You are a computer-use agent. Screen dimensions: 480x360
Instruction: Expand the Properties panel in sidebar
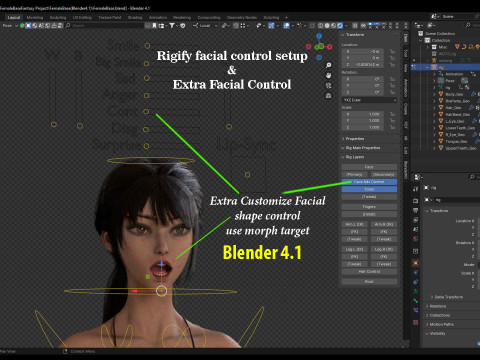[x=343, y=139]
